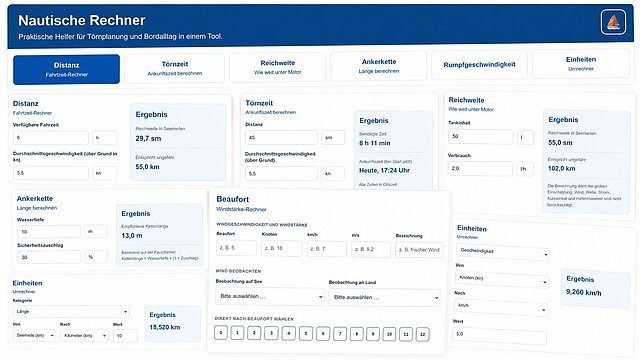Go to the Einheiten Umrechner tab
Screen dimensions: 640x360
(x=581, y=63)
